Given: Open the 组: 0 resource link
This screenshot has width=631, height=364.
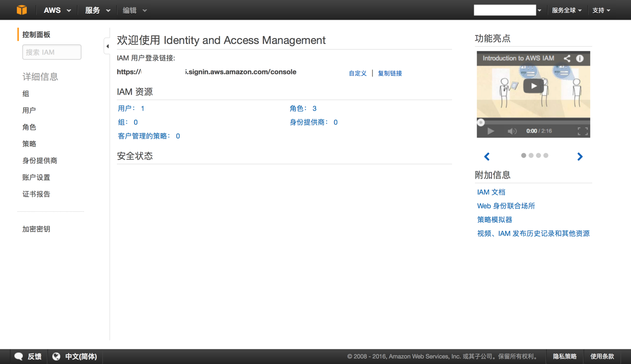Looking at the screenshot, I should [x=128, y=122].
